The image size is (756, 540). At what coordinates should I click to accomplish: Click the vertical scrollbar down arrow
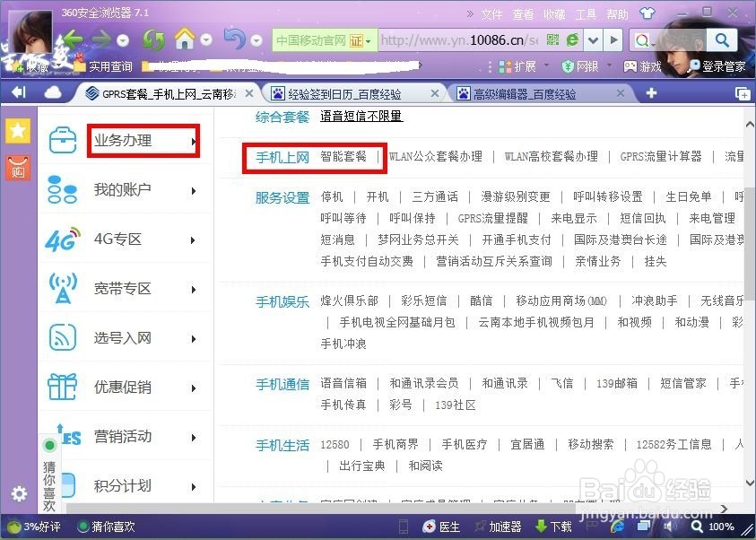751,483
